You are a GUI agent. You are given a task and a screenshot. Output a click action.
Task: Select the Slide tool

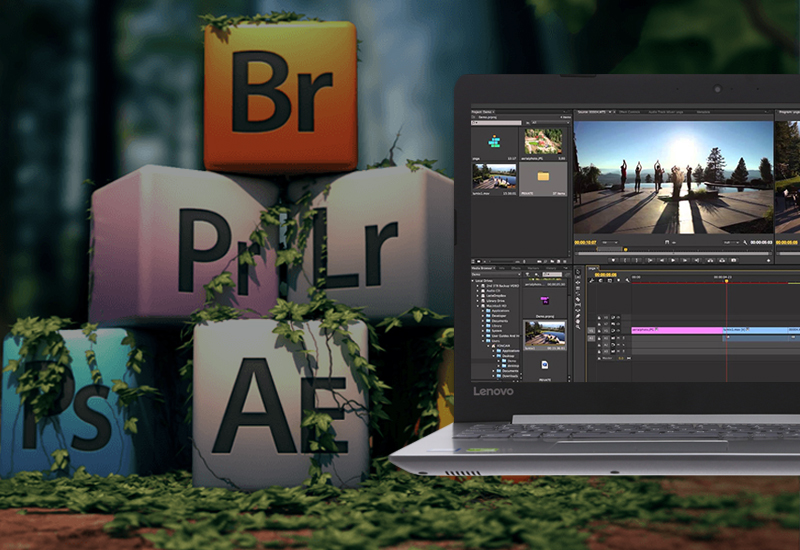click(x=578, y=311)
